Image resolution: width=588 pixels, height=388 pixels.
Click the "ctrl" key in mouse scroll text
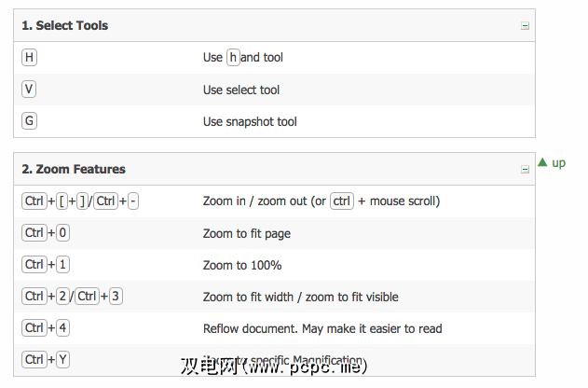(x=342, y=201)
